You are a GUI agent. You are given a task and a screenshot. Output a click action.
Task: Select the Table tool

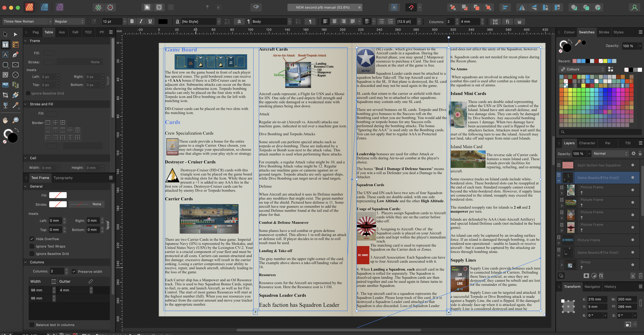point(16,44)
